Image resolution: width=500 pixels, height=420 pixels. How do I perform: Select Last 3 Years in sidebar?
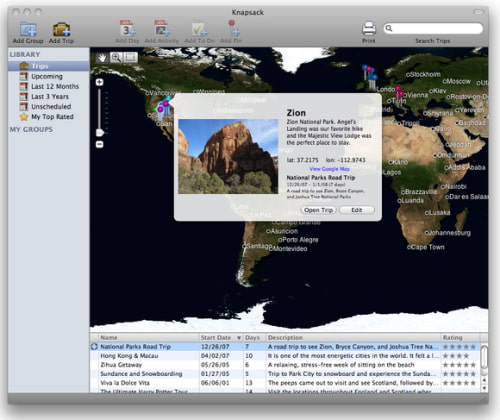tap(49, 96)
